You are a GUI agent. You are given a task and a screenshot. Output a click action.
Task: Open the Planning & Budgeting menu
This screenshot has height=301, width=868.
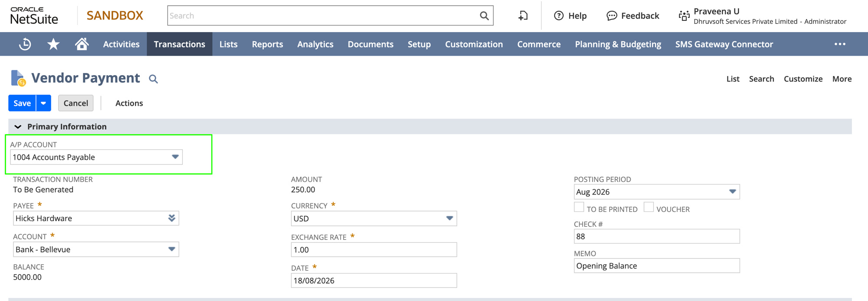point(618,44)
